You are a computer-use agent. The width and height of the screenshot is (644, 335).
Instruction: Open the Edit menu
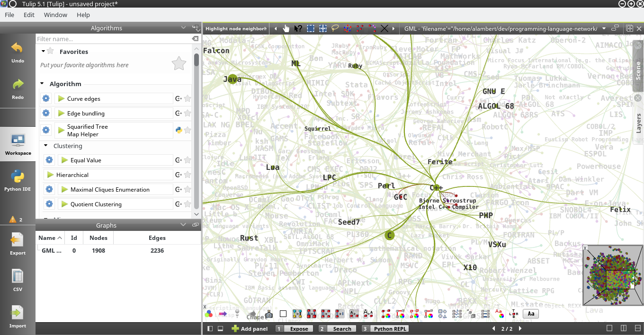coord(29,15)
